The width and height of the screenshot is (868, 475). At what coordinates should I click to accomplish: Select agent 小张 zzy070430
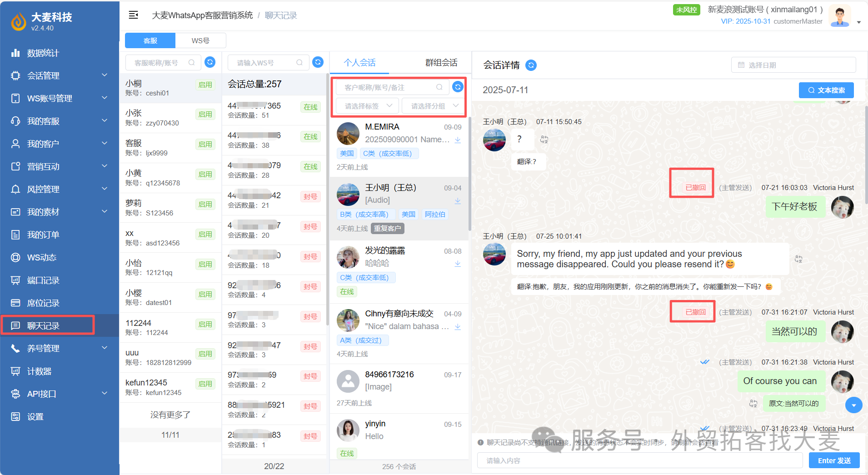pyautogui.click(x=170, y=118)
